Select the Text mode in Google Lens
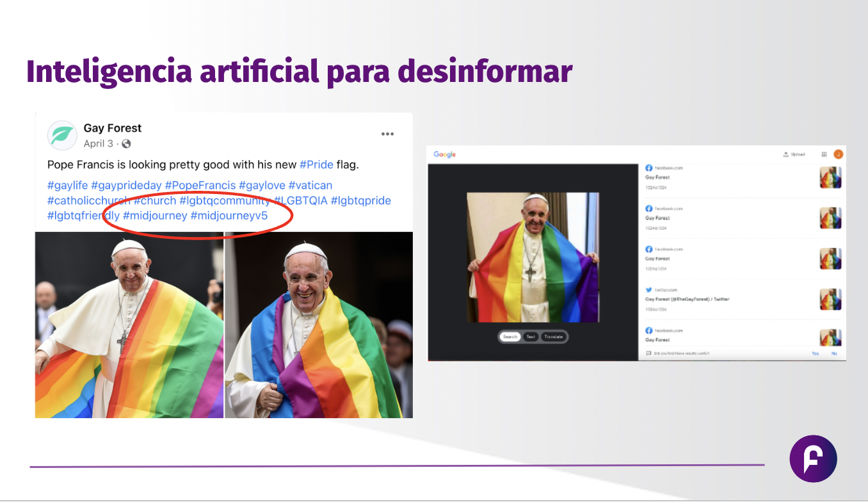 point(531,337)
